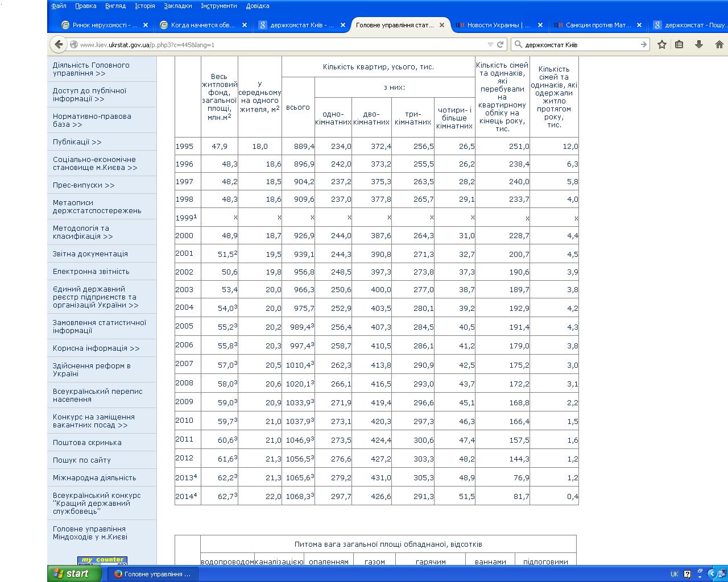Submit the search with the go arrow
728x582 pixels.
(x=643, y=44)
